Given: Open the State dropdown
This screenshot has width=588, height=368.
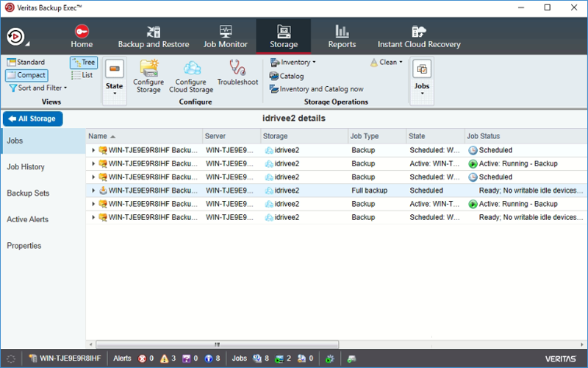Looking at the screenshot, I should point(115,81).
